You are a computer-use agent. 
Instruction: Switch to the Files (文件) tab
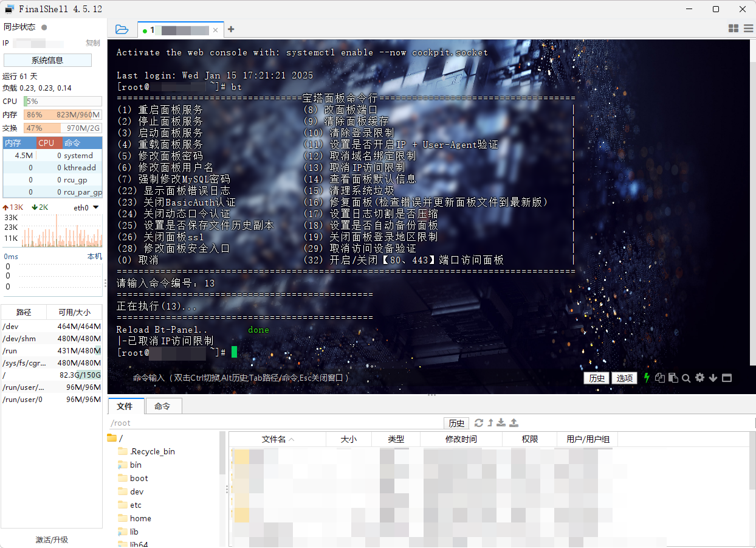coord(125,406)
